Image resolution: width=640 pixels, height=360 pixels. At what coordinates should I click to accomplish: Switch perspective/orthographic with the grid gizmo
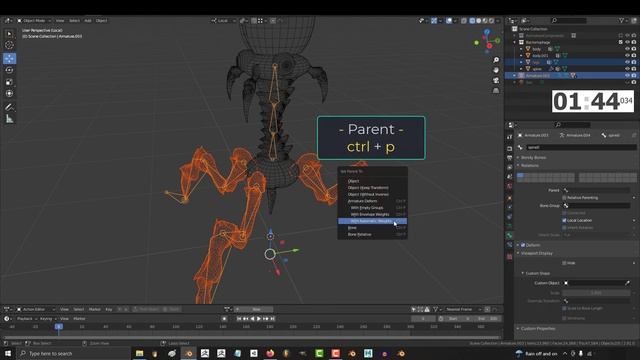coord(496,90)
